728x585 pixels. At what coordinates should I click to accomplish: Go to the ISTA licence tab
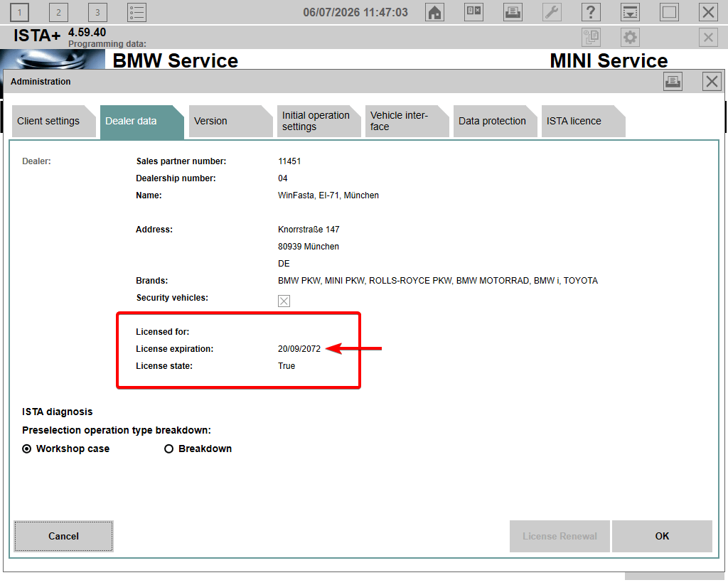click(583, 121)
